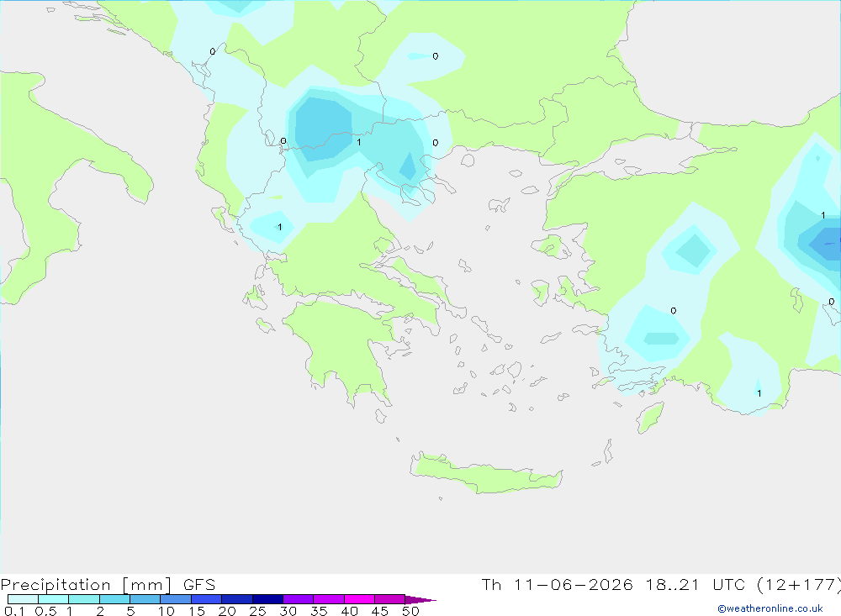This screenshot has width=841, height=616.
Task: Click the 'GFS' model label
Action: (199, 585)
